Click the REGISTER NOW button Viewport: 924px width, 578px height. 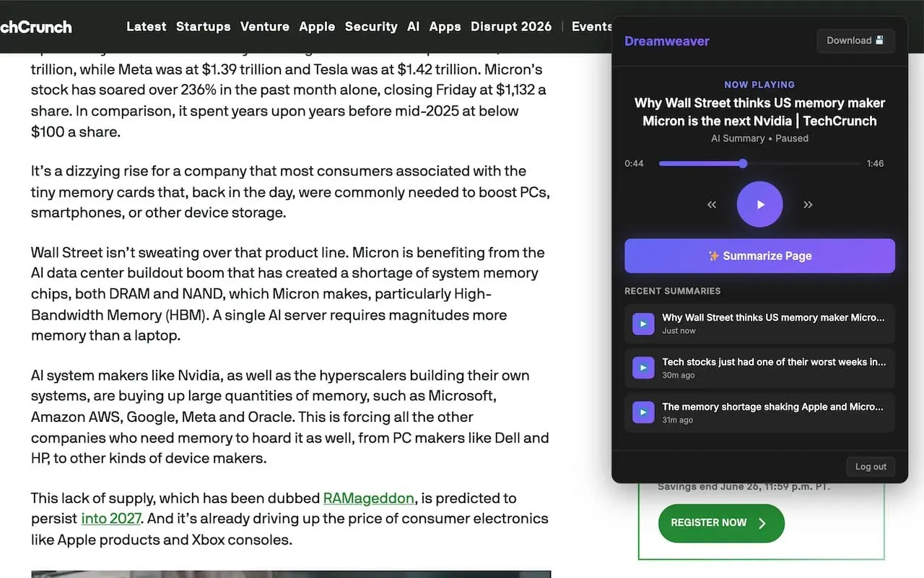pos(721,523)
